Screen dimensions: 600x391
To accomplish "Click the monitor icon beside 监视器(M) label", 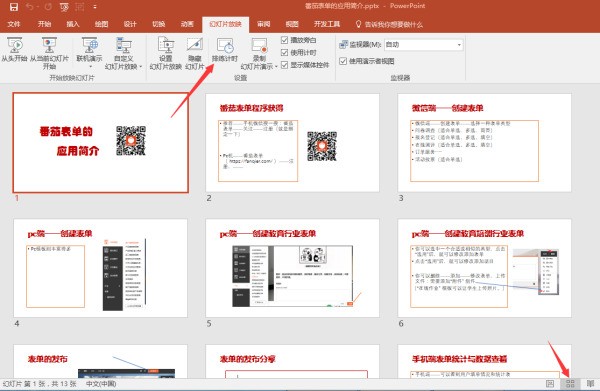I will 343,45.
